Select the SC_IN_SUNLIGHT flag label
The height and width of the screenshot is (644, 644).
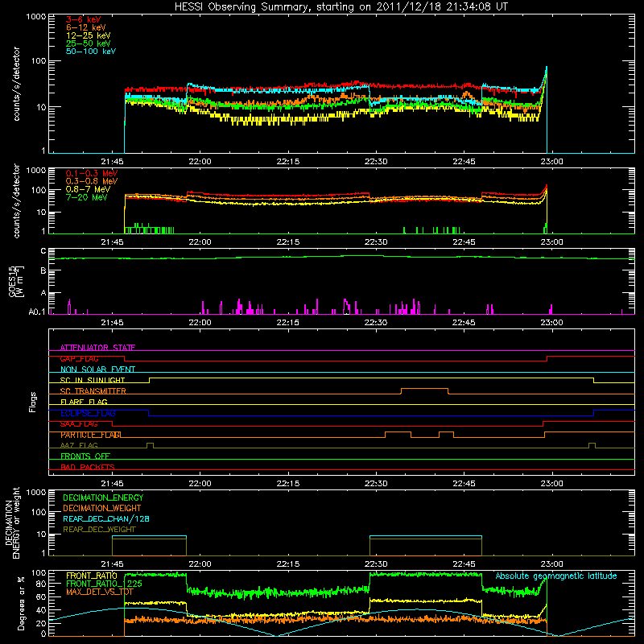pos(93,380)
